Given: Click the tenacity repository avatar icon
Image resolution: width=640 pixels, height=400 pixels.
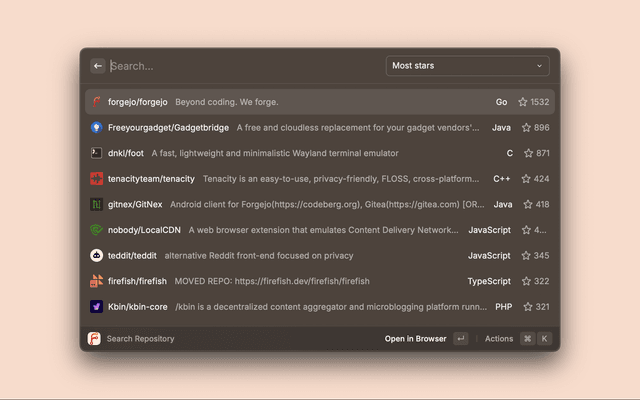Looking at the screenshot, I should [97, 179].
